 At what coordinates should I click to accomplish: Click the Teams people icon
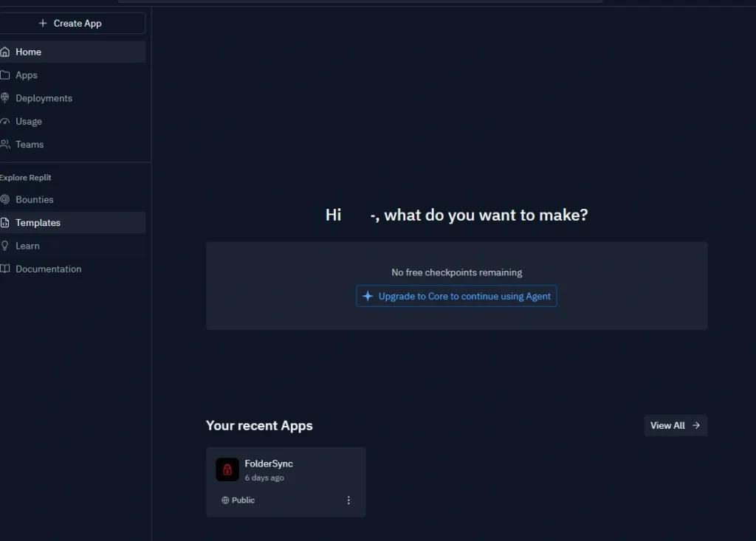(5, 144)
